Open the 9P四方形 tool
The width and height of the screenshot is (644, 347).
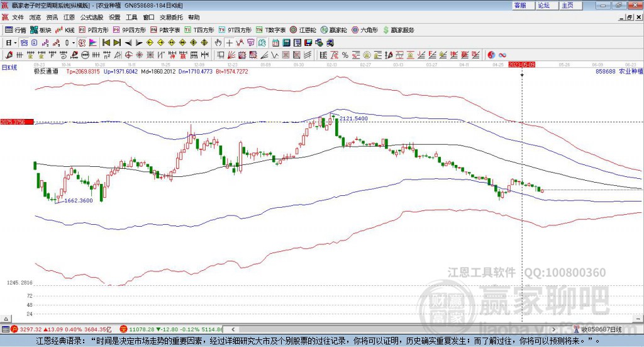pyautogui.click(x=130, y=30)
